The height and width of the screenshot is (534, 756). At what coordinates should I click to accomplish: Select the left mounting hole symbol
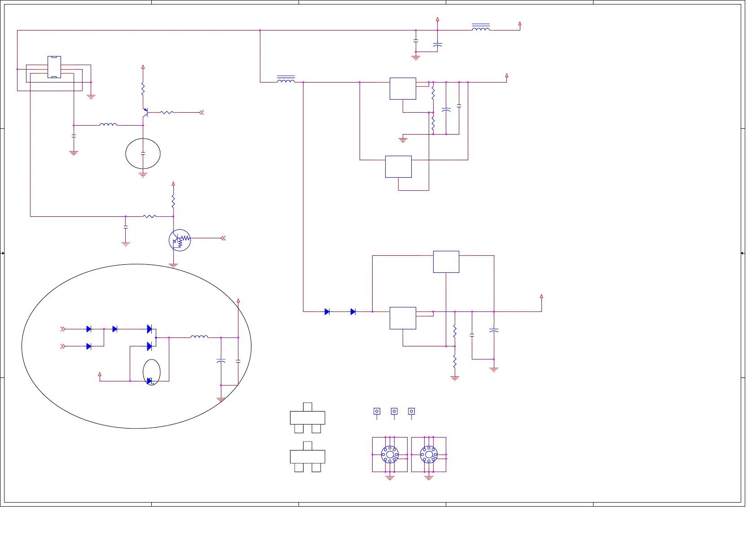tap(390, 455)
